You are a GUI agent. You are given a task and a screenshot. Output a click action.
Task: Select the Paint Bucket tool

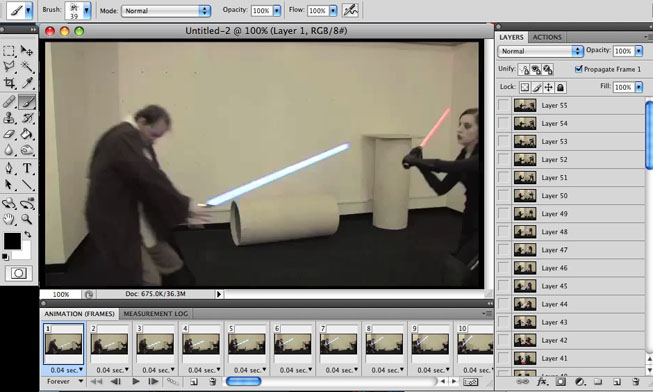click(x=27, y=134)
